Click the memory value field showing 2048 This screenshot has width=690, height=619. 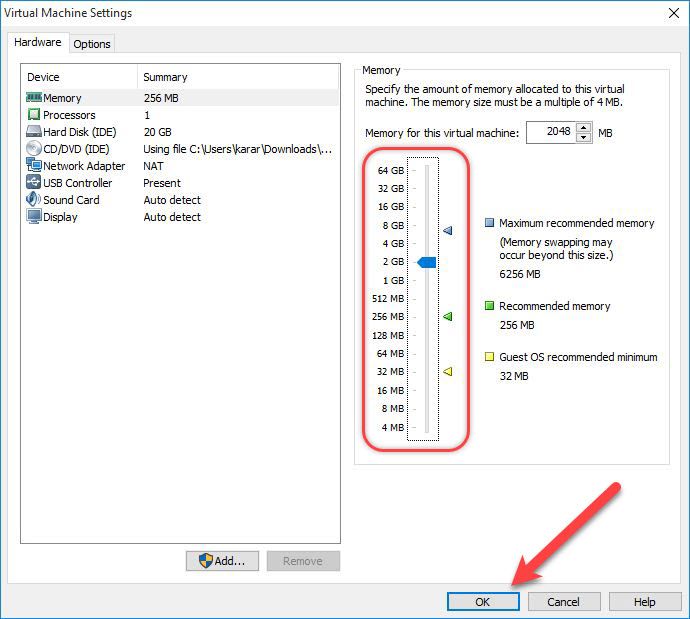[551, 132]
